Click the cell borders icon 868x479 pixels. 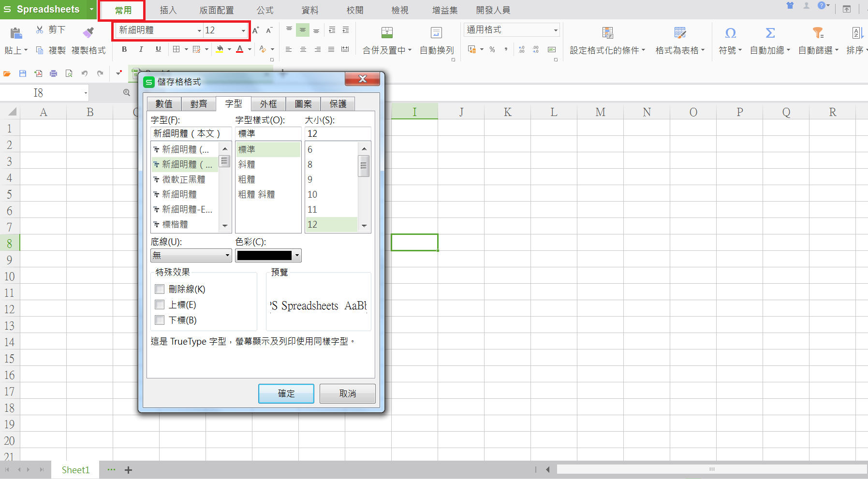point(177,49)
